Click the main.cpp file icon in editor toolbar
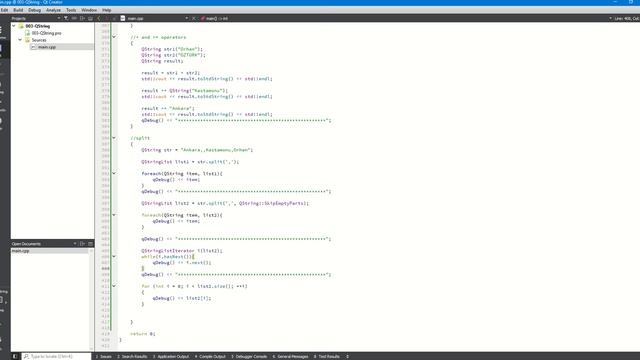The height and width of the screenshot is (360, 640). [x=122, y=18]
